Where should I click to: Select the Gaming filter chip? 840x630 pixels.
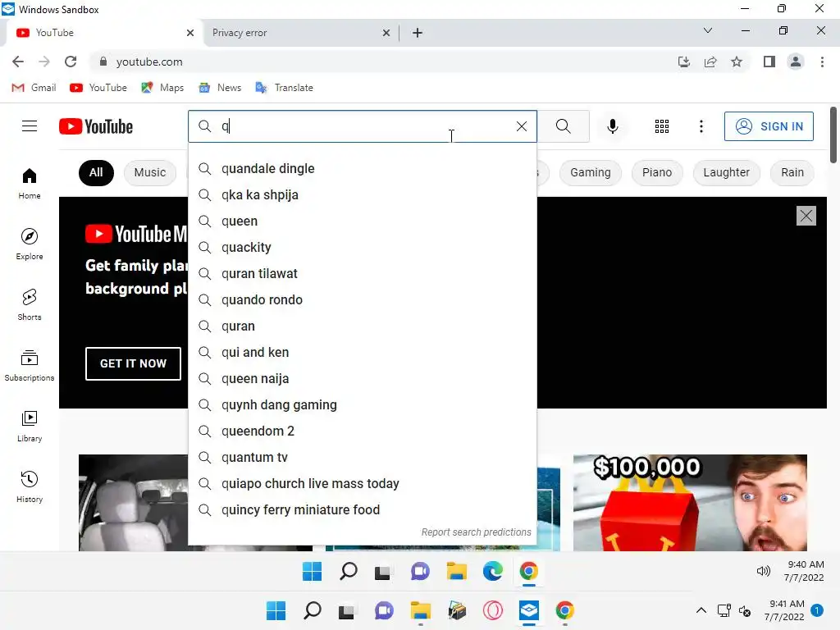pyautogui.click(x=591, y=172)
